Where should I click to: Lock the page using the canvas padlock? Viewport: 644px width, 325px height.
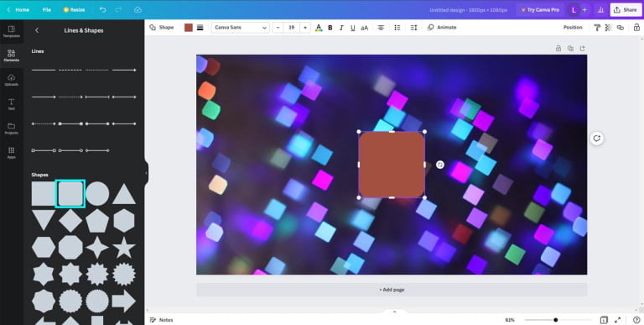558,48
